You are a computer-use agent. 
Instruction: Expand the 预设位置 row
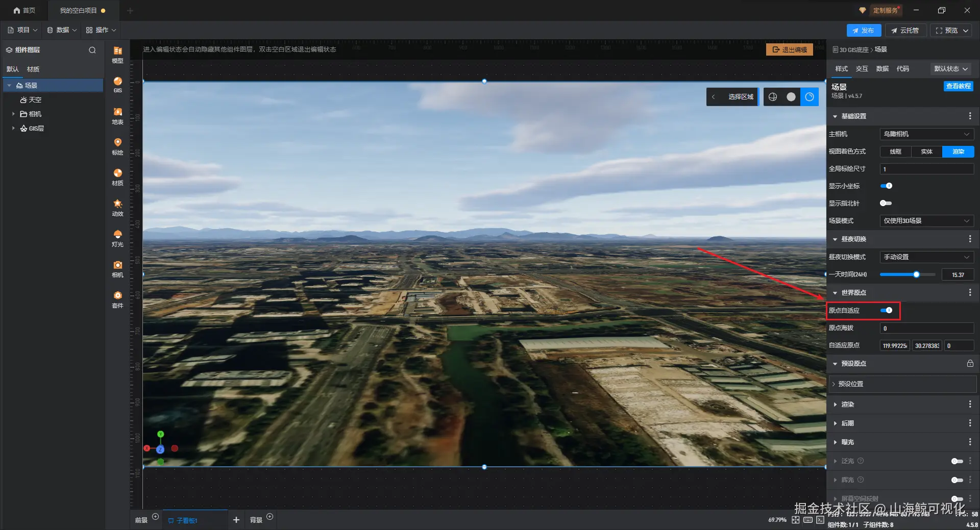click(902, 384)
